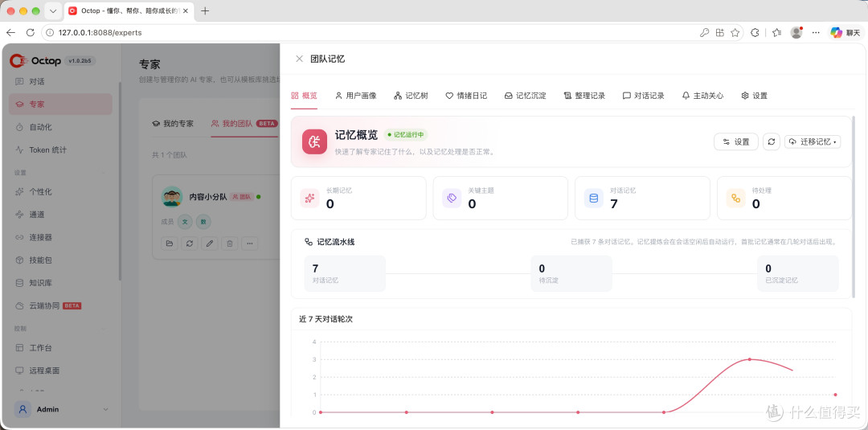
Task: Open 连接器 in the sidebar
Action: click(60, 237)
